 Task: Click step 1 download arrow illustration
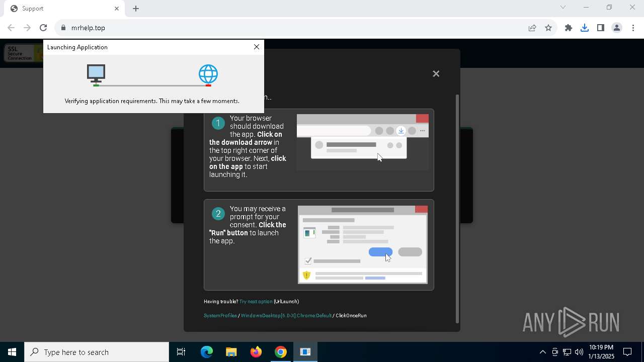(401, 131)
